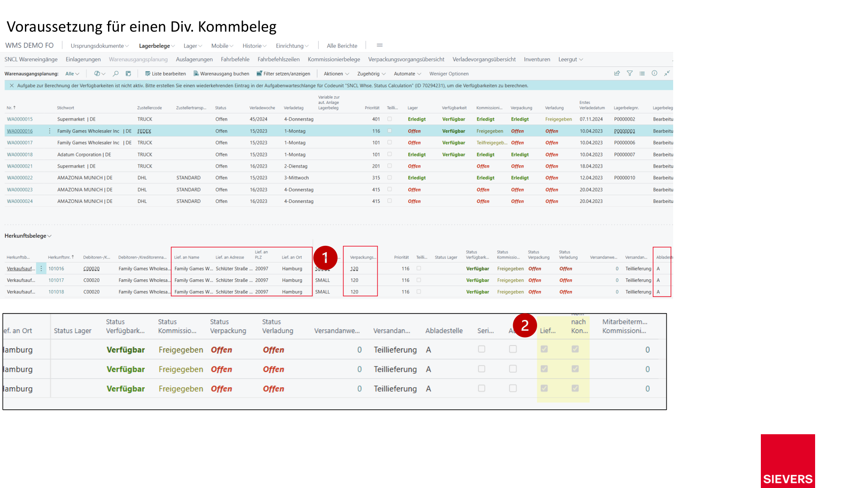Expand the Ursprungsdokumente menu
This screenshot has width=868, height=488.
coord(99,46)
